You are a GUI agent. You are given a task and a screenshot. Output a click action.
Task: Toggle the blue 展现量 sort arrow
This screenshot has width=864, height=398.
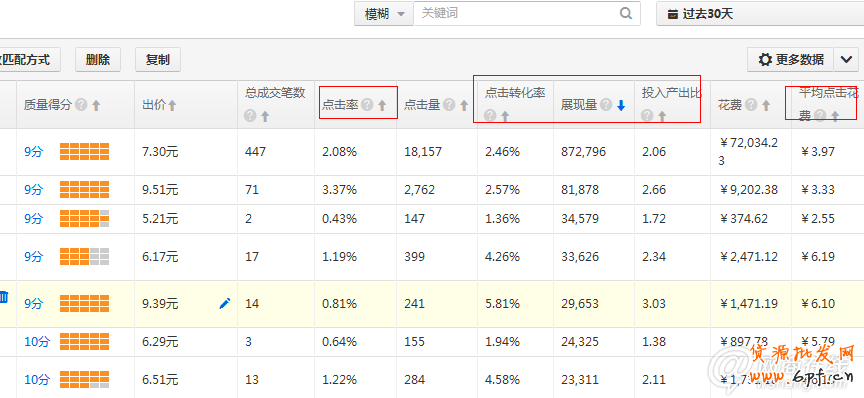click(621, 105)
